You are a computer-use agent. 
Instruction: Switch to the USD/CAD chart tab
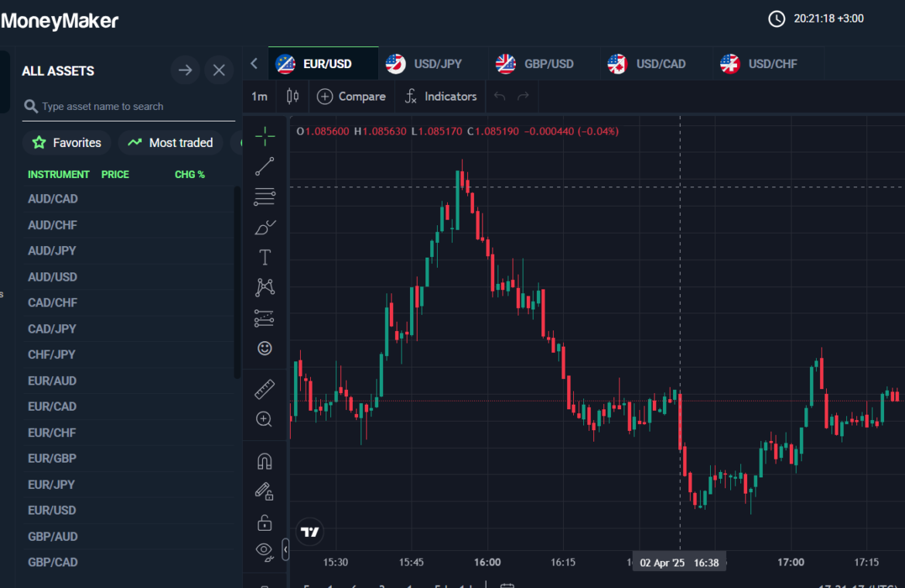[x=656, y=63]
